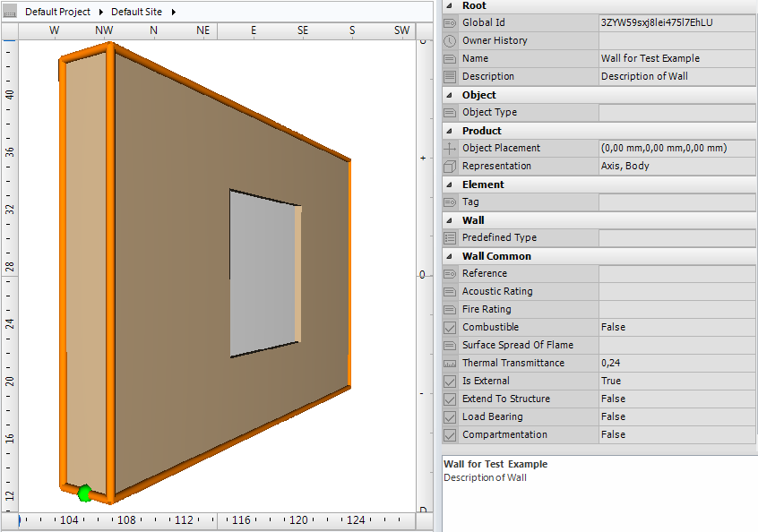
Task: Click the Fire Rating property icon
Action: coord(450,309)
